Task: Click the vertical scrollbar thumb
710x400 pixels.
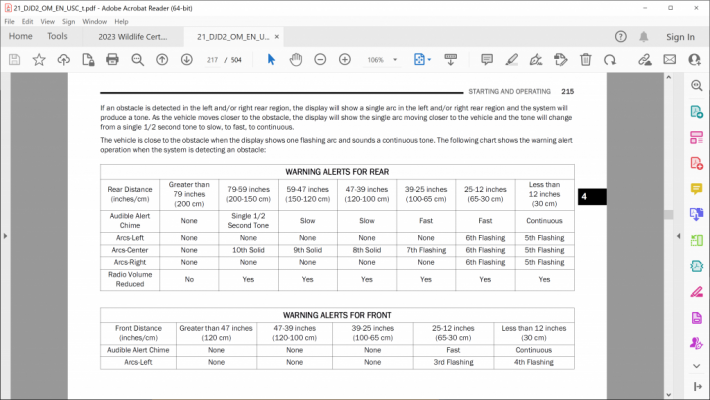Action: [x=668, y=214]
